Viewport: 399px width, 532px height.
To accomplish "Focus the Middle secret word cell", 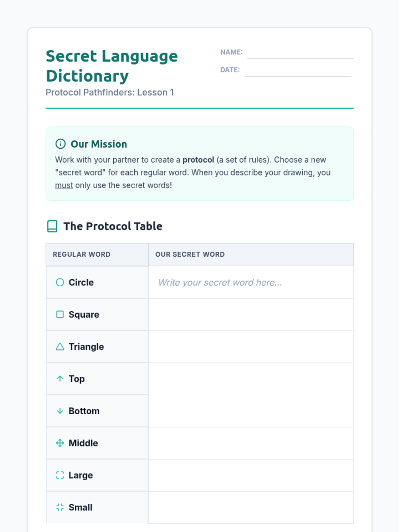I will [251, 443].
